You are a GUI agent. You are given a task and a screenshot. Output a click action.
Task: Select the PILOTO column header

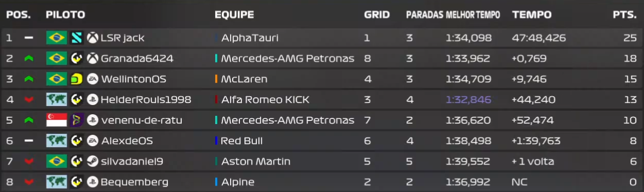pos(65,15)
